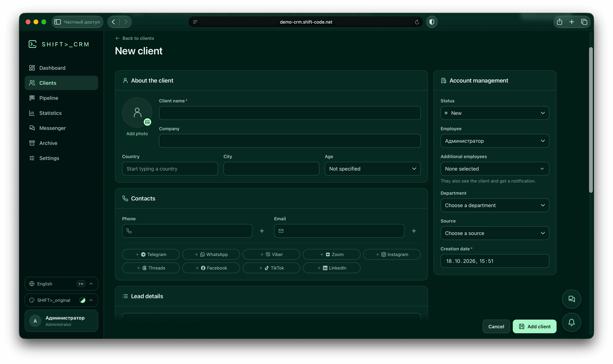Image resolution: width=613 pixels, height=364 pixels.
Task: Click the plus icon next to Email field
Action: pyautogui.click(x=414, y=231)
